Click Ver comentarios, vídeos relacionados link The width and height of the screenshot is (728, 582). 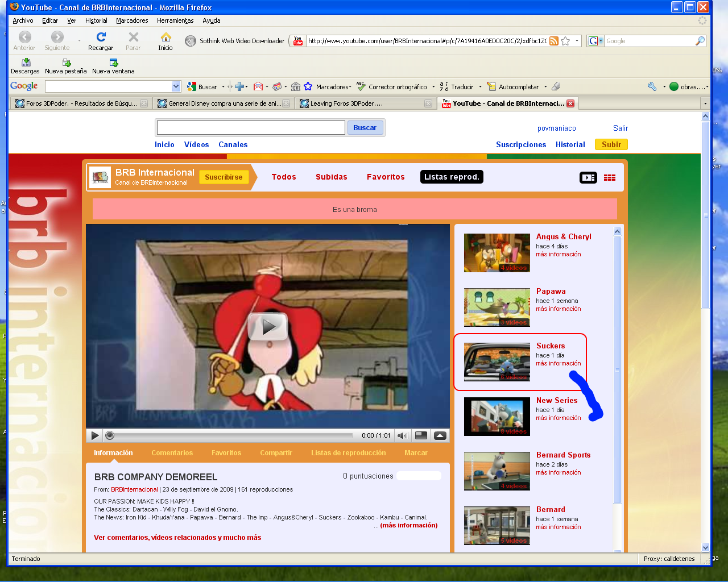(x=177, y=538)
